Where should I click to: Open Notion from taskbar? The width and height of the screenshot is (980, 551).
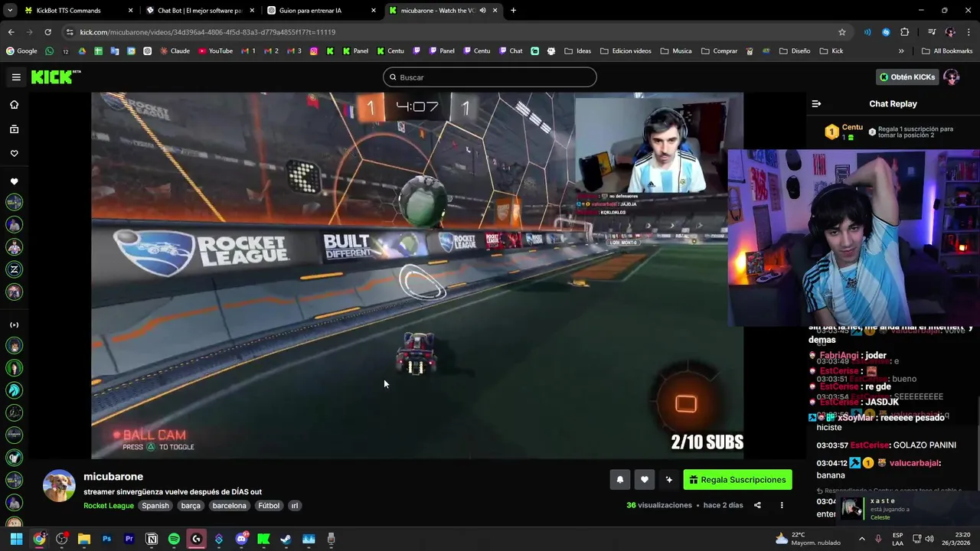152,539
